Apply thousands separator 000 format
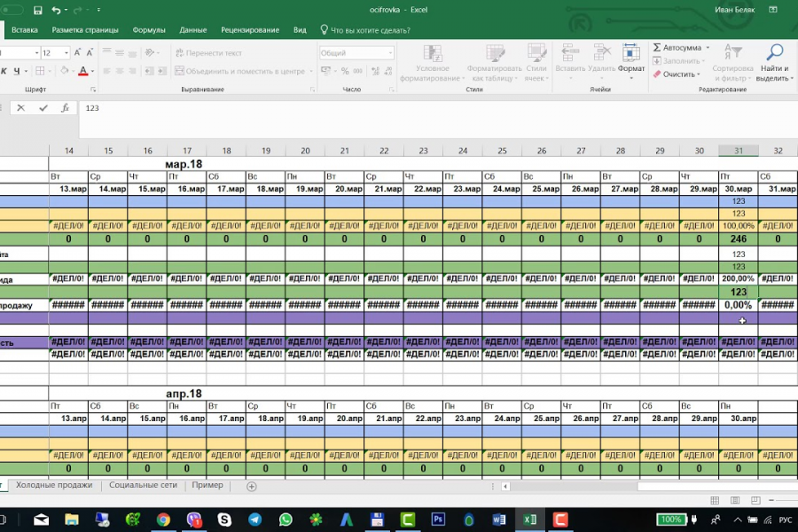Image resolution: width=798 pixels, height=532 pixels. coord(358,71)
